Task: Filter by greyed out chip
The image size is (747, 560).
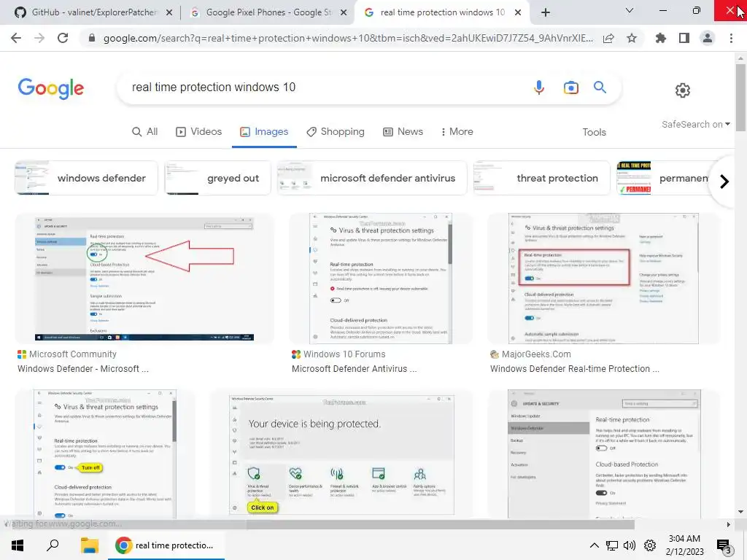Action: (217, 178)
